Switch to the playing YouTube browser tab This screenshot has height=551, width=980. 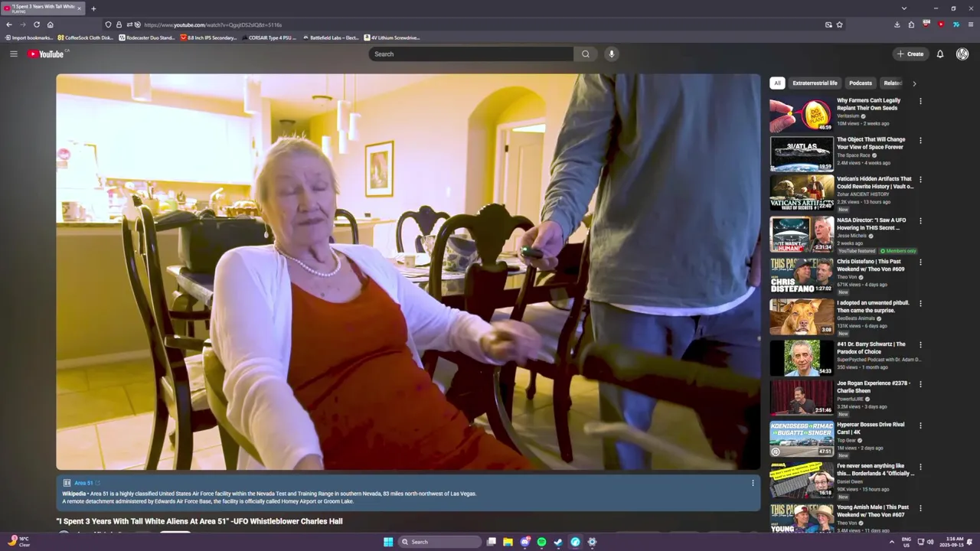pyautogui.click(x=42, y=8)
